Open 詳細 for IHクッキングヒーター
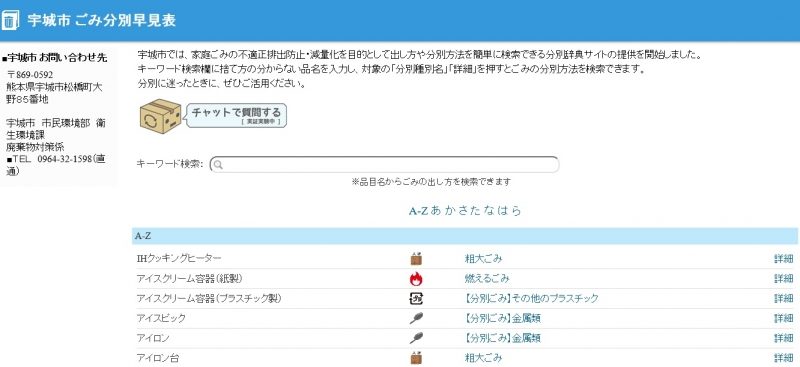The image size is (800, 367). pyautogui.click(x=784, y=259)
